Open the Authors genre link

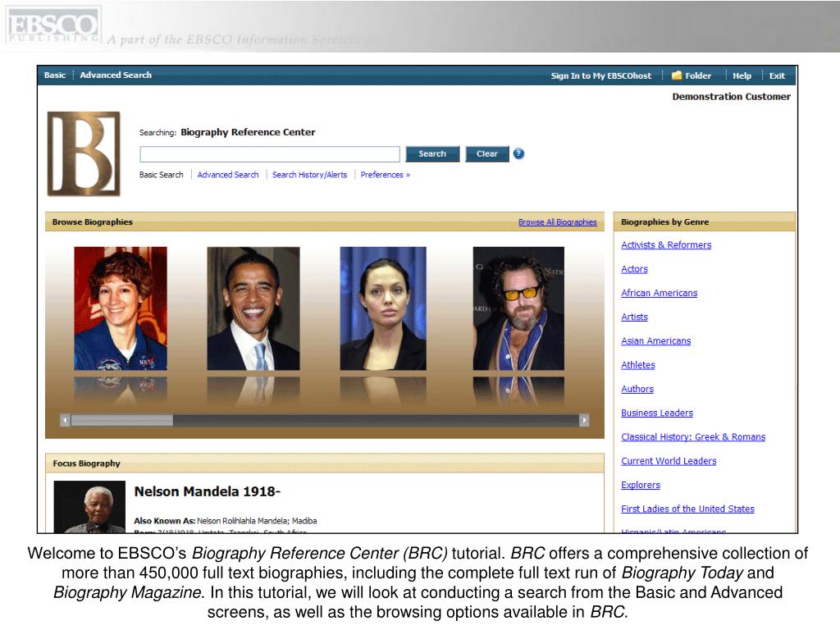[x=637, y=389]
